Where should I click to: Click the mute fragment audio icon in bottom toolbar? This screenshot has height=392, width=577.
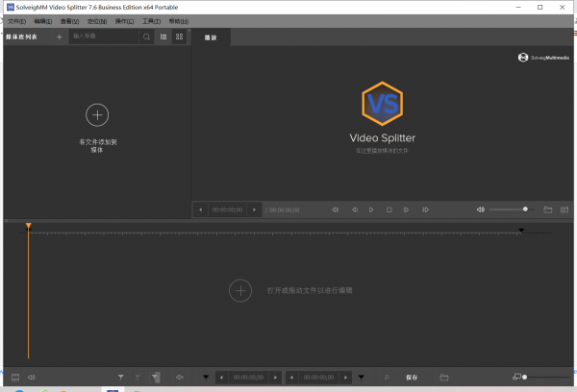click(180, 377)
